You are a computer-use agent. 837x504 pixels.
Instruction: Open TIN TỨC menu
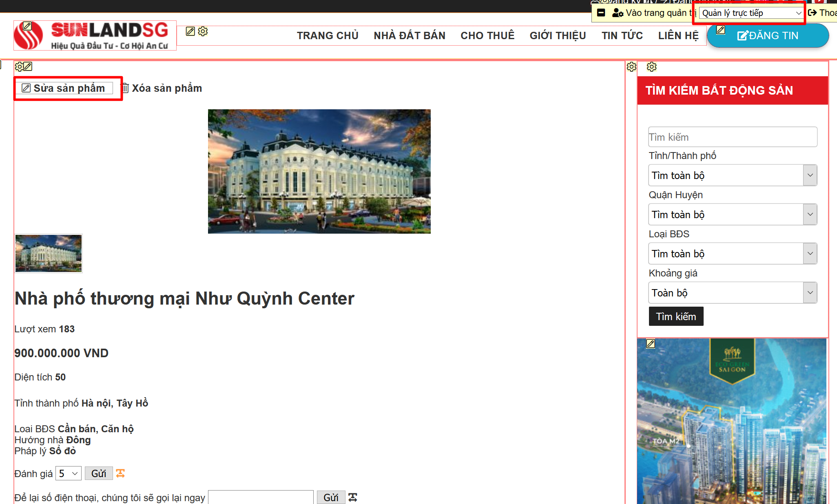[x=622, y=35]
